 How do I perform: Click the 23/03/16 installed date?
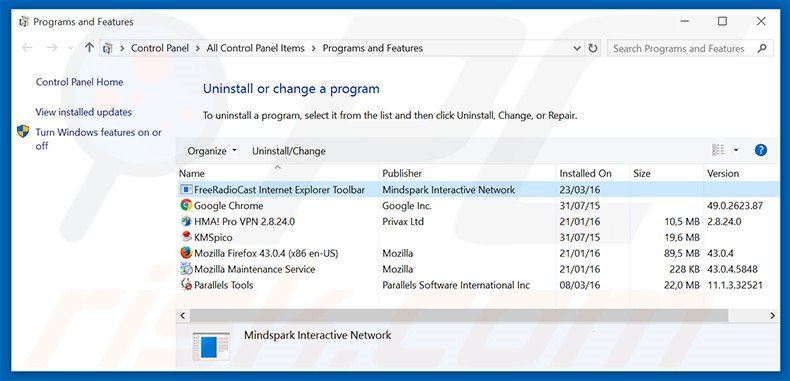click(580, 190)
